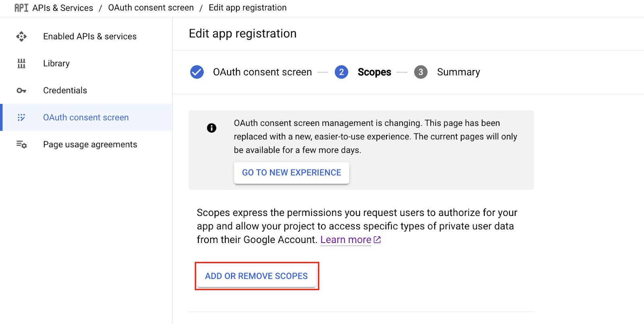Click the Enabled APIs & services icon
Screen dimensions: 644x324
tap(21, 37)
